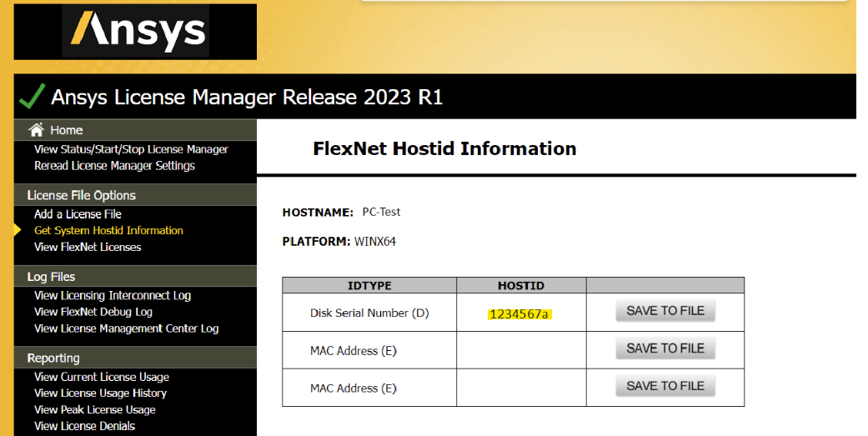Open View License Denials
Image resolution: width=868 pixels, height=436 pixels.
coord(84,426)
